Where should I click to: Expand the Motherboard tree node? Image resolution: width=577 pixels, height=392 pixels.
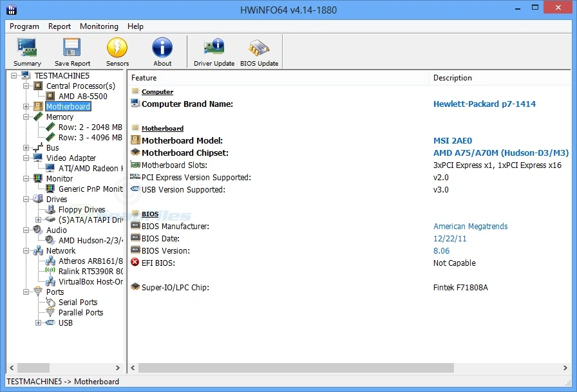coord(26,106)
